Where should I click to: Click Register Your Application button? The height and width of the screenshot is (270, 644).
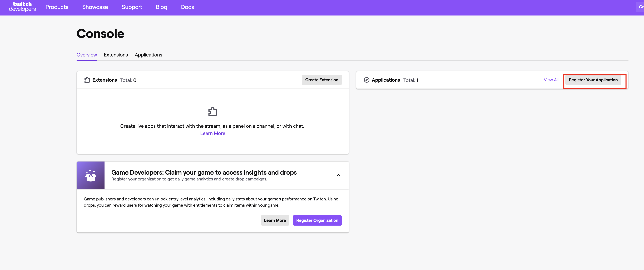pyautogui.click(x=593, y=80)
